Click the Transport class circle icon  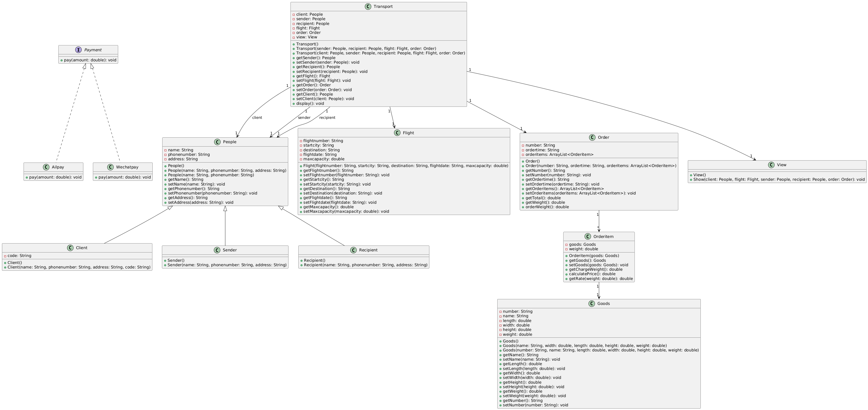tap(368, 7)
